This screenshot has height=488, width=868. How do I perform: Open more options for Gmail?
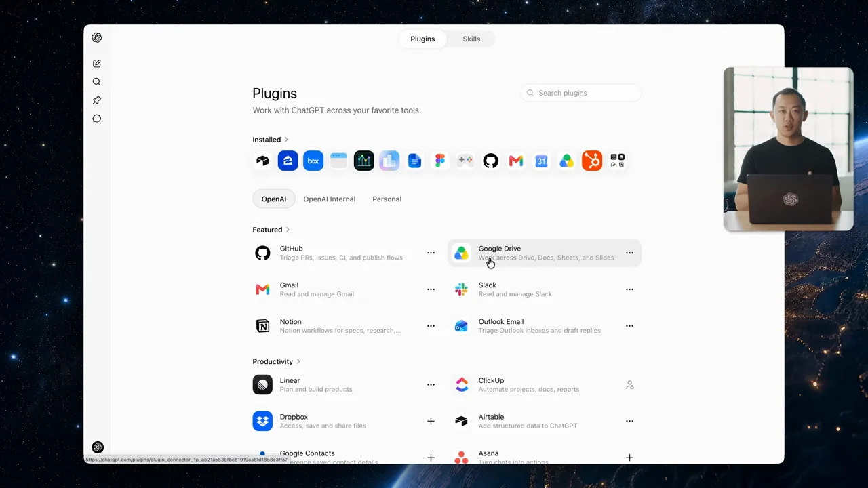coord(431,290)
